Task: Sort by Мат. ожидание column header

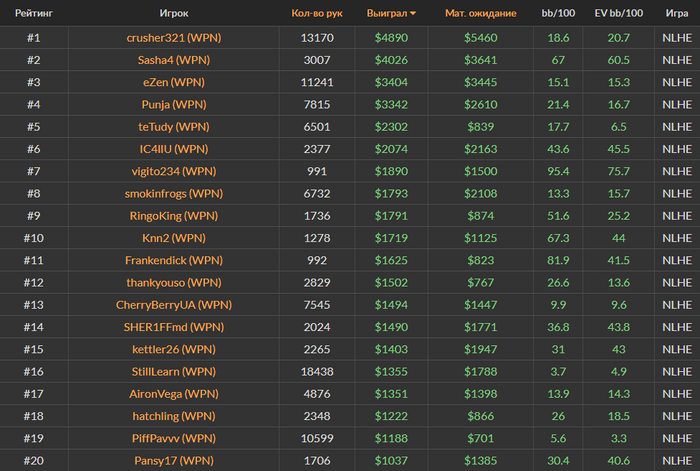Action: (x=480, y=13)
